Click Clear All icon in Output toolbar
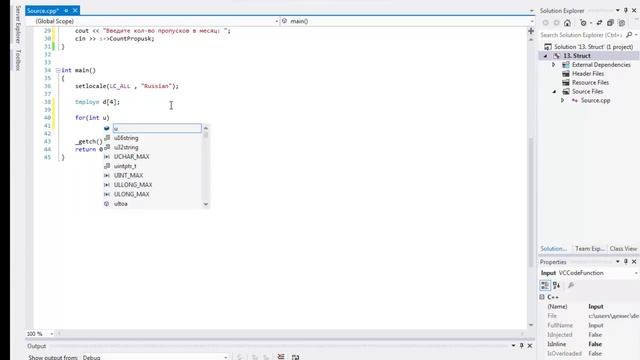Viewport: 640px width, 360px height. (x=281, y=357)
